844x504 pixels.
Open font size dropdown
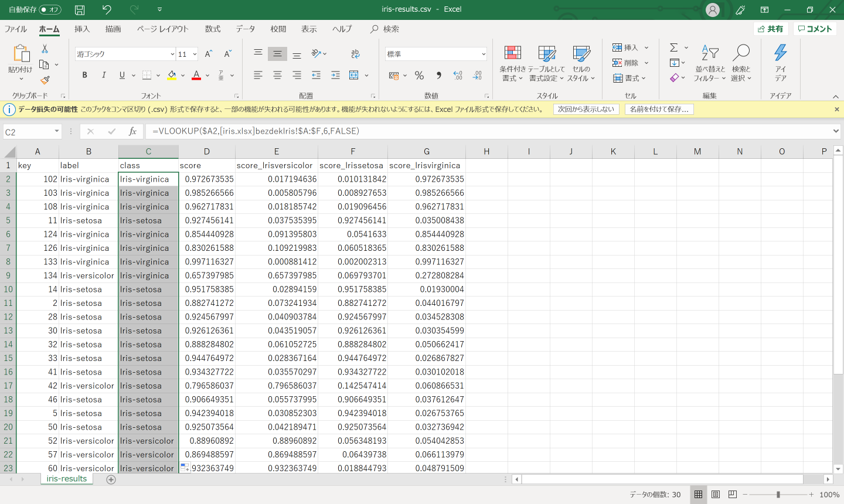point(195,54)
